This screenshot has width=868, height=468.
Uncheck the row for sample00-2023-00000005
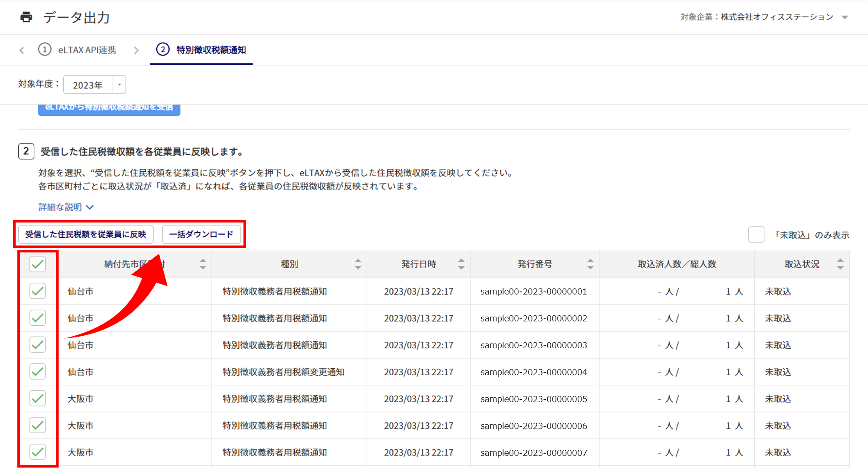coord(38,398)
